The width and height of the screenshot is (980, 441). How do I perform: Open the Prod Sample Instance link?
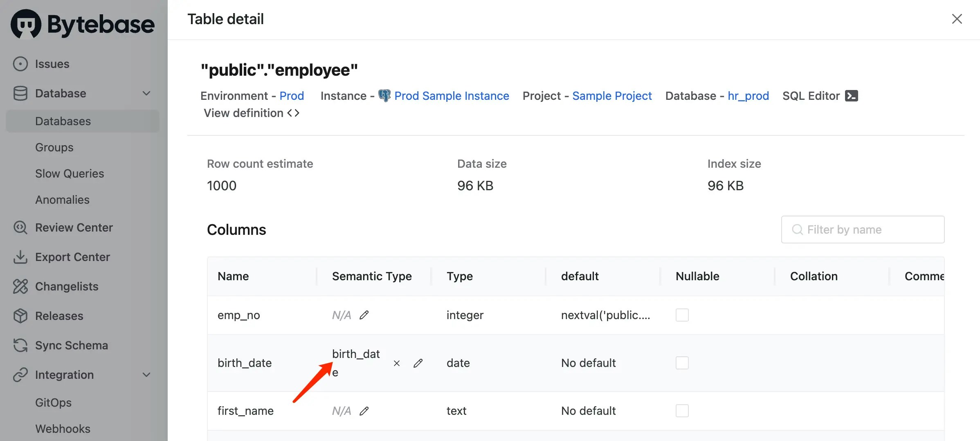(452, 96)
